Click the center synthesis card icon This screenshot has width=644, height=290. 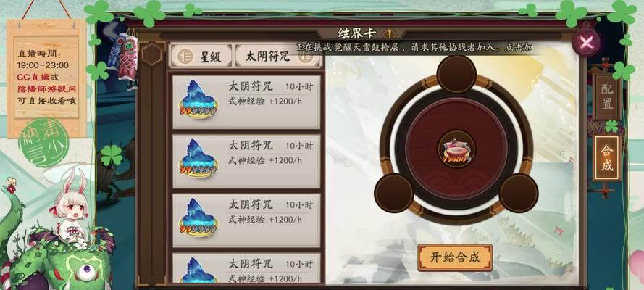tap(456, 149)
